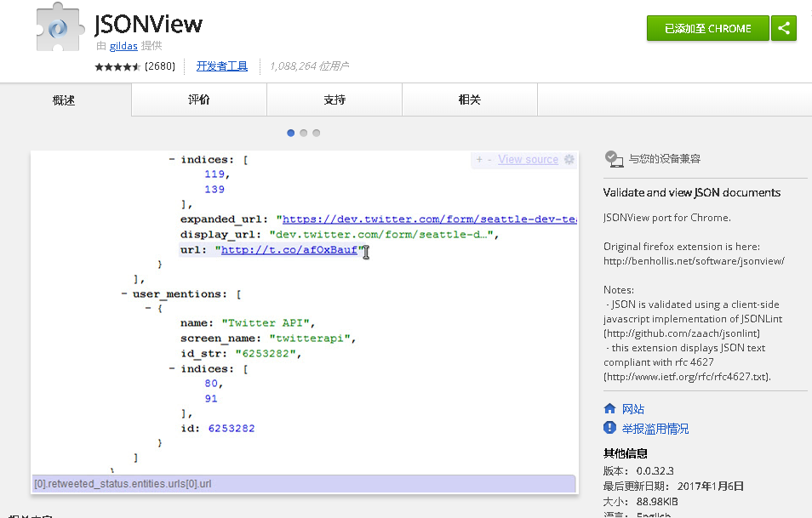This screenshot has width=812, height=518.
Task: Open the share button next to Chrome button
Action: 784,28
